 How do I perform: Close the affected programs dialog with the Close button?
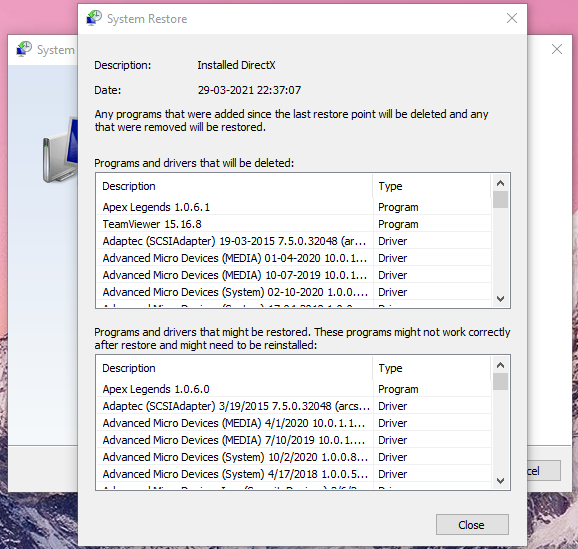[472, 524]
